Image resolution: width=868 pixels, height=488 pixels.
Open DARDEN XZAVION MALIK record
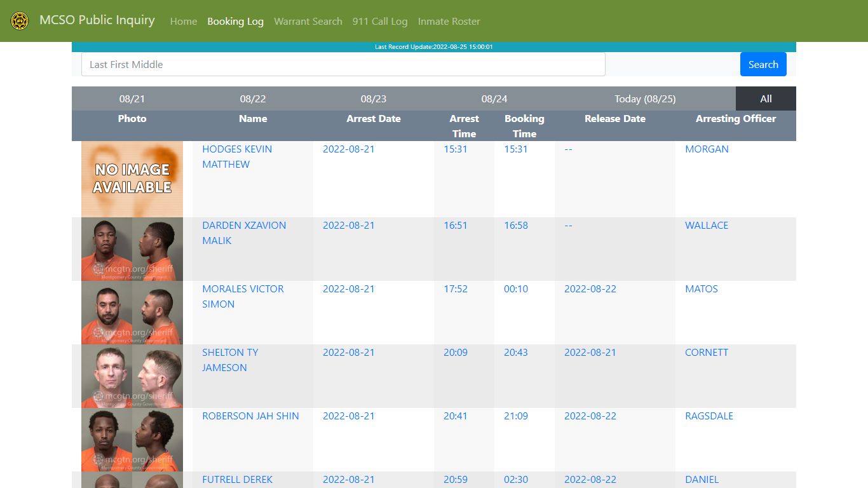pos(244,233)
